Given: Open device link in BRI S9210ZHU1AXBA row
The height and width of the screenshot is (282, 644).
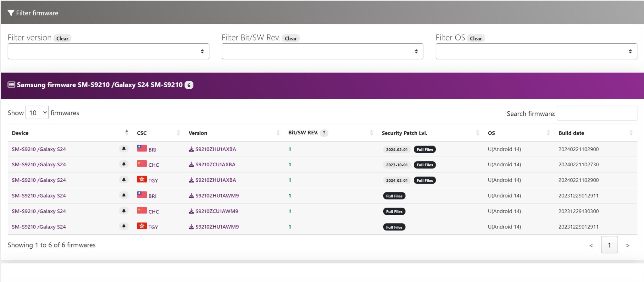Looking at the screenshot, I should click(39, 149).
